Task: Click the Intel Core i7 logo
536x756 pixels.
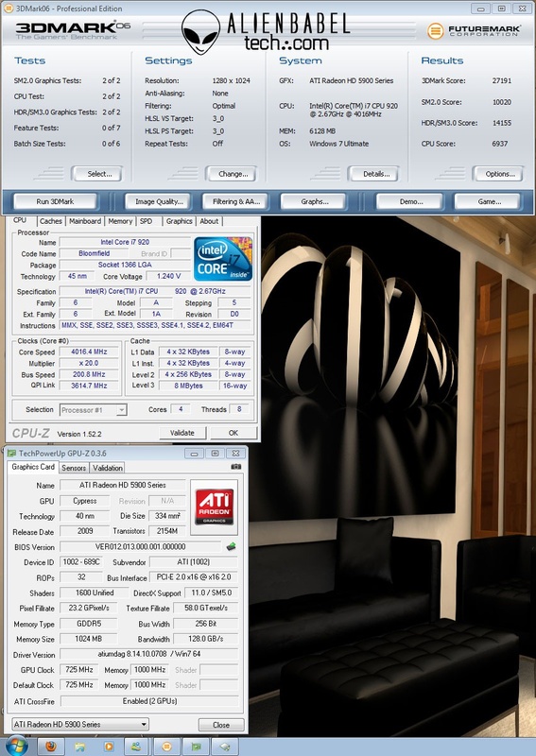Action: 223,258
